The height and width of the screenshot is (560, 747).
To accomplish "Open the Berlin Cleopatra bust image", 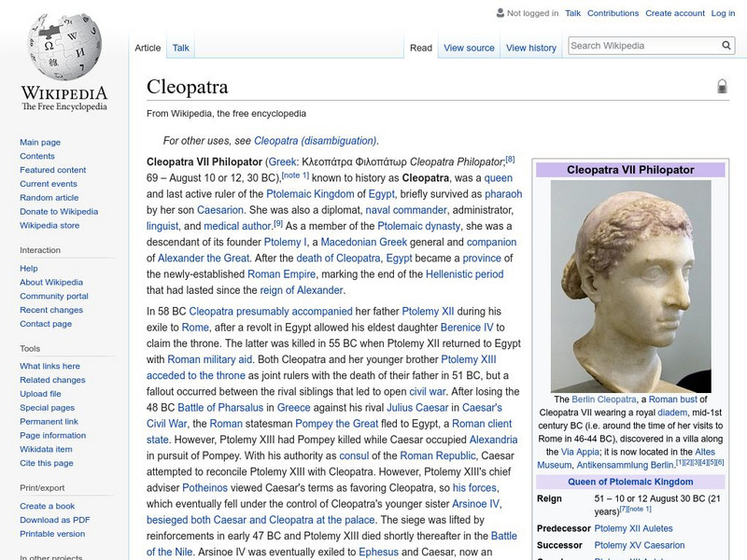I will (x=630, y=287).
